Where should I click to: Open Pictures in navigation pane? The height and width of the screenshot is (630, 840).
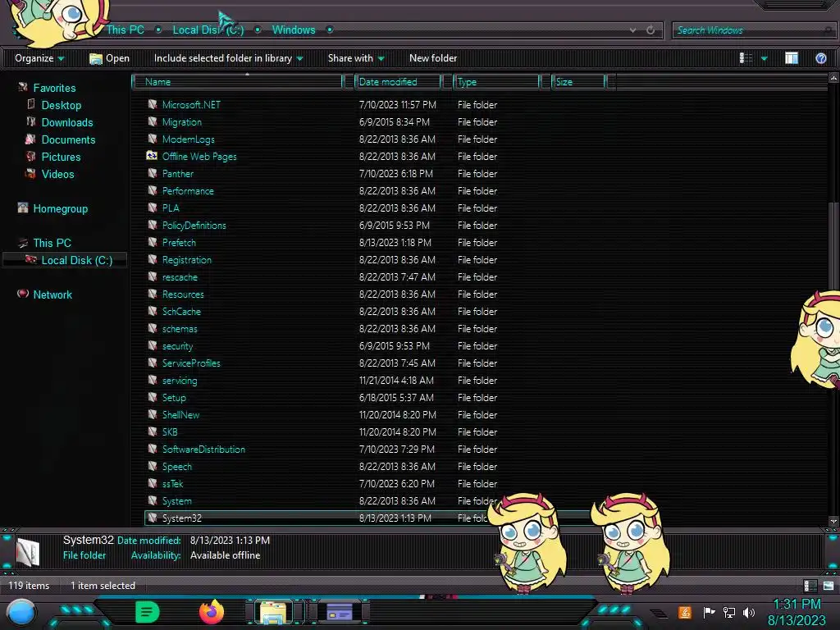tap(61, 157)
